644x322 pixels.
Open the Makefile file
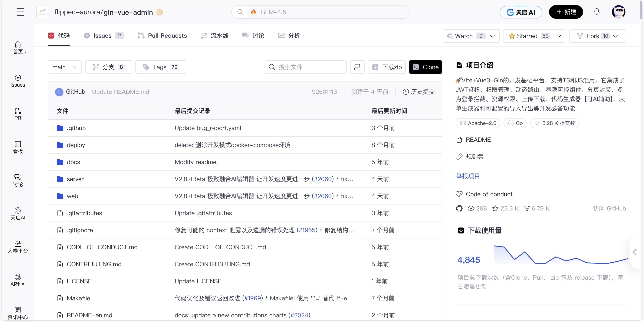click(78, 298)
